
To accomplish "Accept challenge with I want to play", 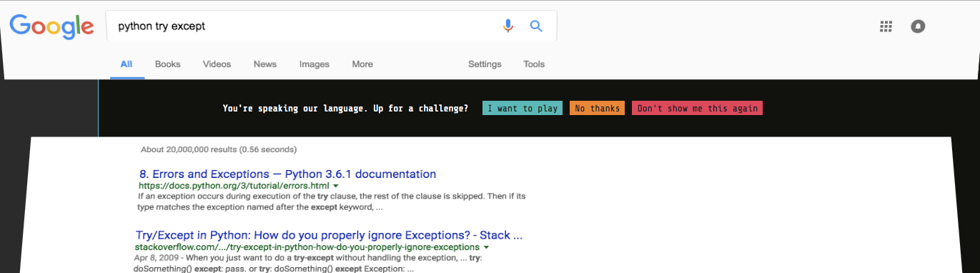I will point(523,109).
